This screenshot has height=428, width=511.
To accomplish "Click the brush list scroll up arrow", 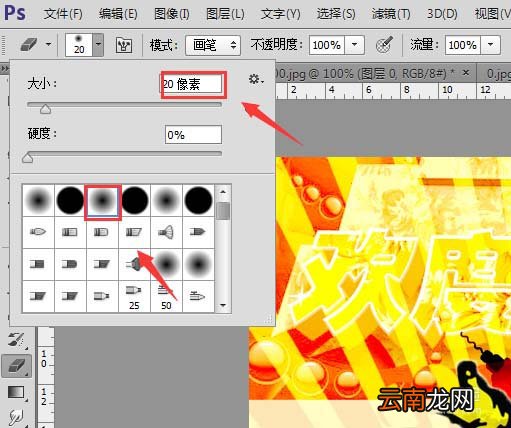I will (x=223, y=192).
